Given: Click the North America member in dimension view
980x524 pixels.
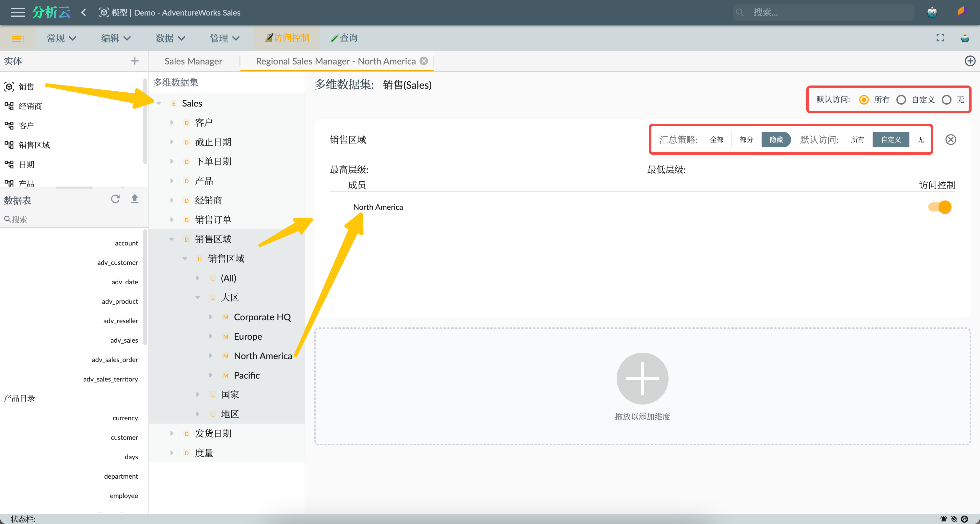Looking at the screenshot, I should (262, 356).
